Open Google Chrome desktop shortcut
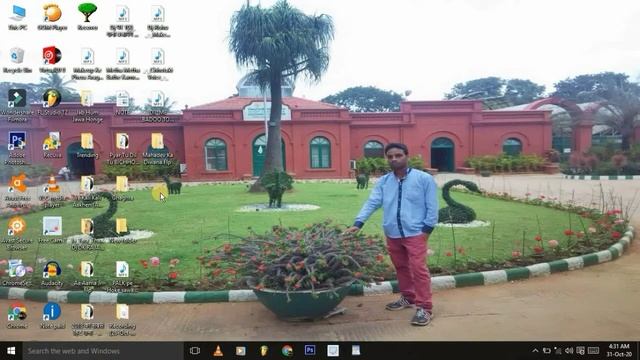This screenshot has height=360, width=640. coord(17,316)
